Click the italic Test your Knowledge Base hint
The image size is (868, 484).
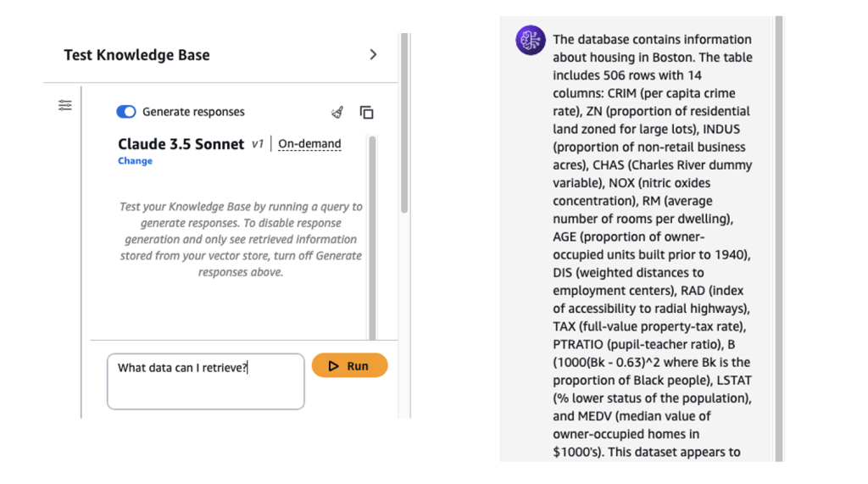pos(241,239)
